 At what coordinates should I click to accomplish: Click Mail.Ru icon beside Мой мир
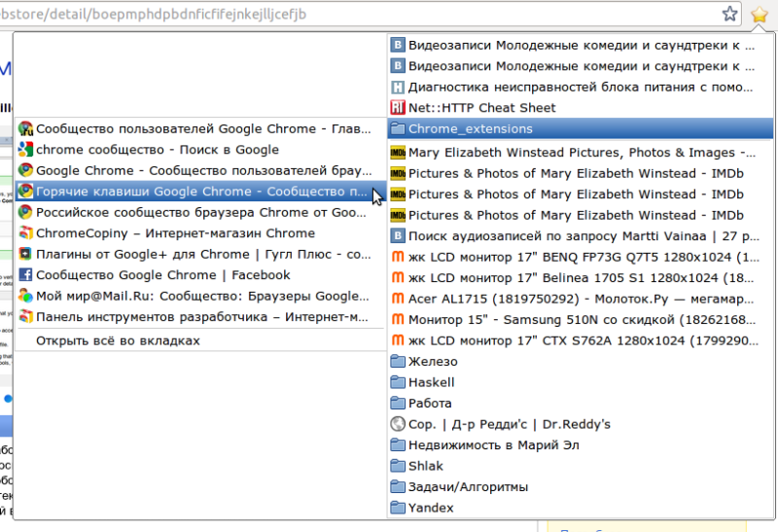[25, 296]
